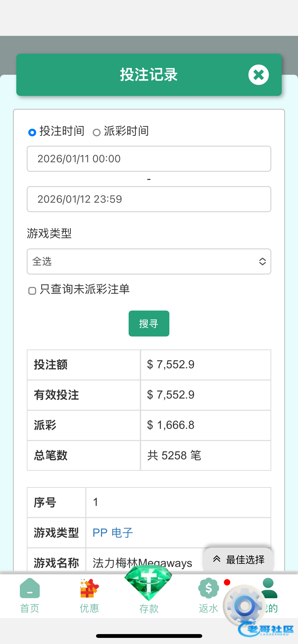This screenshot has width=298, height=644.
Task: Click the double-chevron icon beside 最佳选择
Action: coord(217,559)
